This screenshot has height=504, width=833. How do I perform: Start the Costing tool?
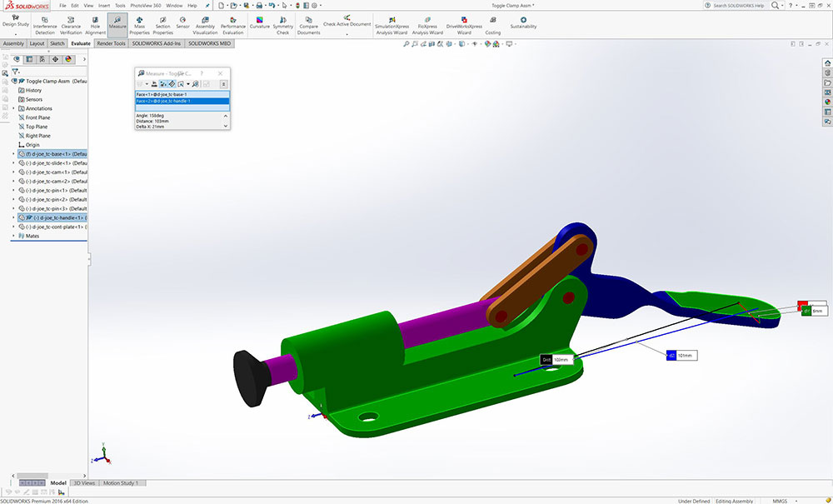tap(493, 23)
